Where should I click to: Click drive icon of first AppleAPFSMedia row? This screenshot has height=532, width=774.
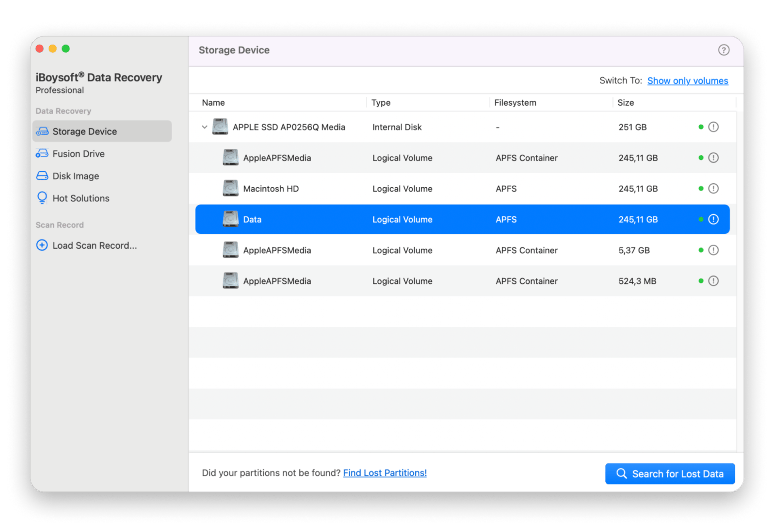click(230, 157)
